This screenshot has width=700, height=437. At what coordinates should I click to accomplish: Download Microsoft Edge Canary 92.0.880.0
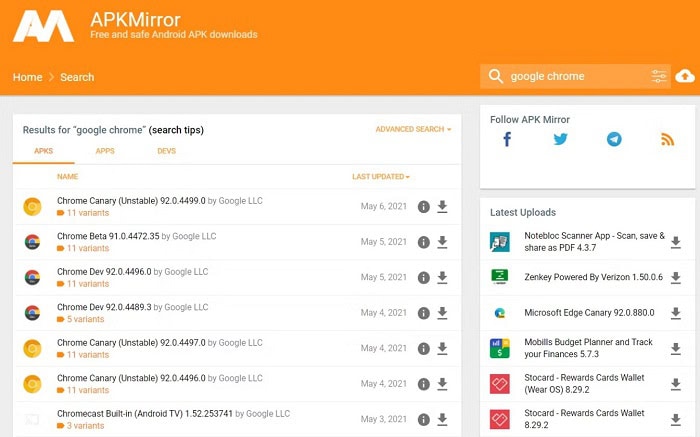pyautogui.click(x=675, y=313)
